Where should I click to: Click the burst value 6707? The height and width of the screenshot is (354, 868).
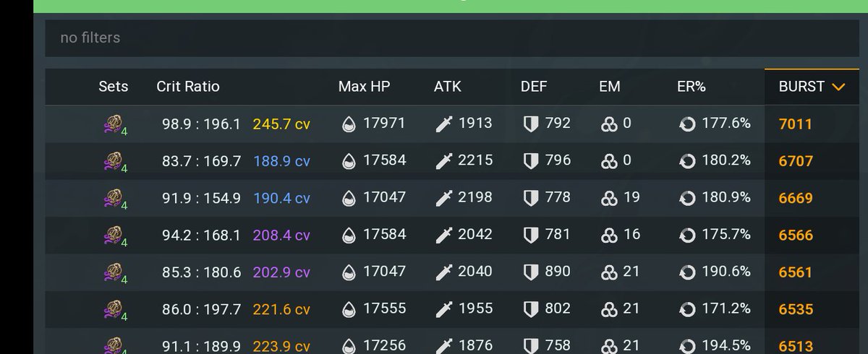click(796, 161)
